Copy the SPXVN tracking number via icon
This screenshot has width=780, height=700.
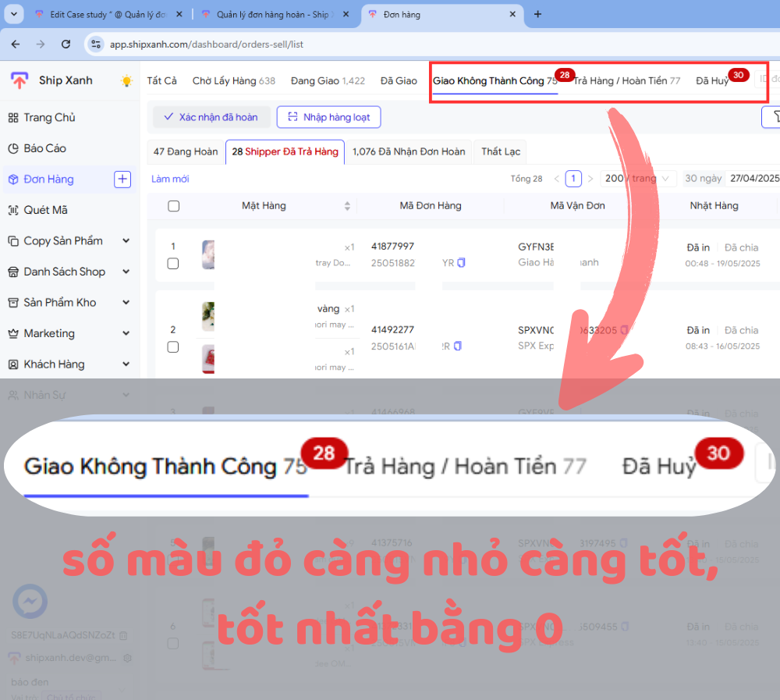coord(624,330)
